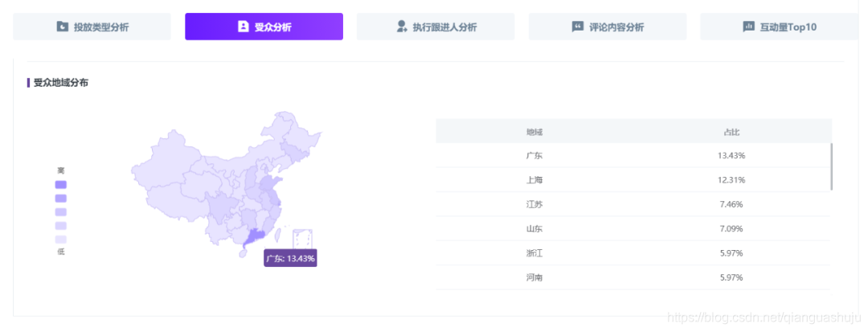Select the 浙江 table row cell
The width and height of the screenshot is (868, 332).
[x=534, y=253]
